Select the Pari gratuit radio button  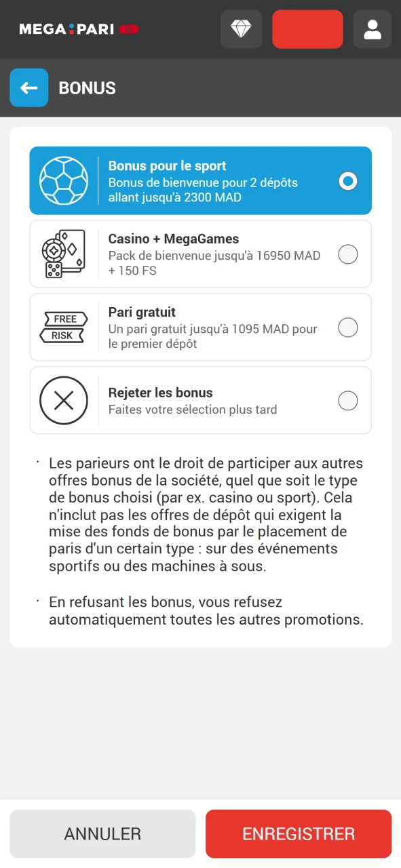[347, 327]
